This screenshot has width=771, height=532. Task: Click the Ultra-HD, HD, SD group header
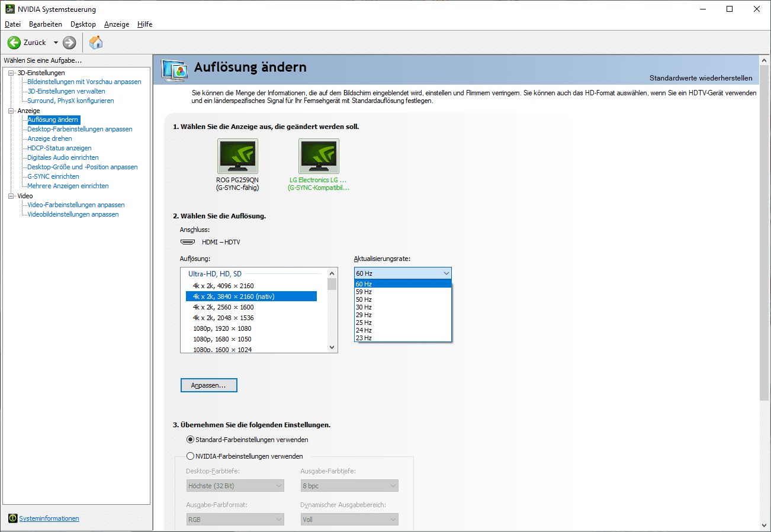pyautogui.click(x=215, y=274)
